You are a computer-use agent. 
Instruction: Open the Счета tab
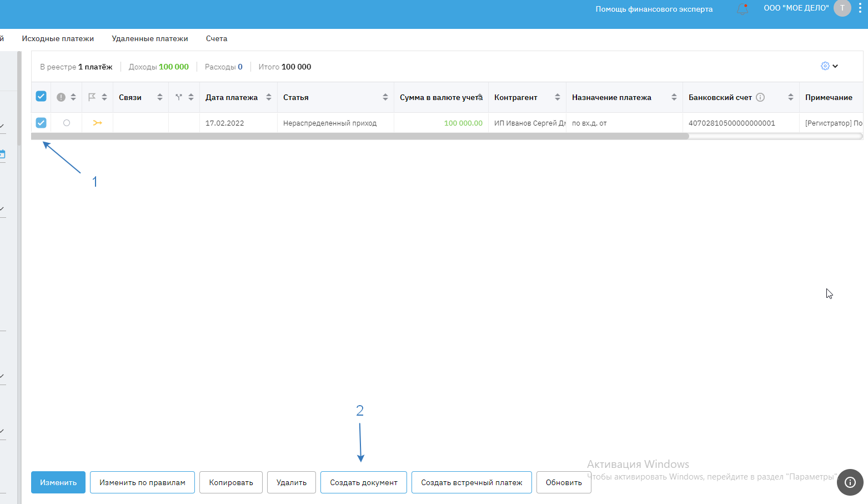click(x=217, y=39)
